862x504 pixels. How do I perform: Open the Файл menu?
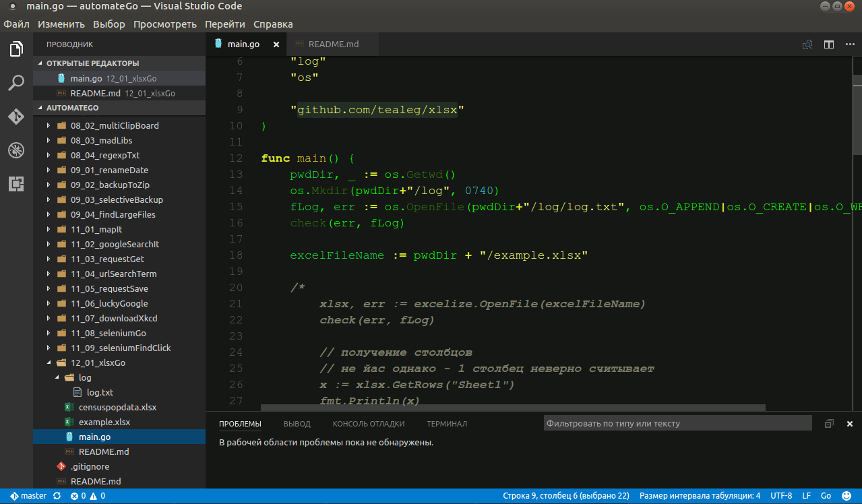click(17, 24)
